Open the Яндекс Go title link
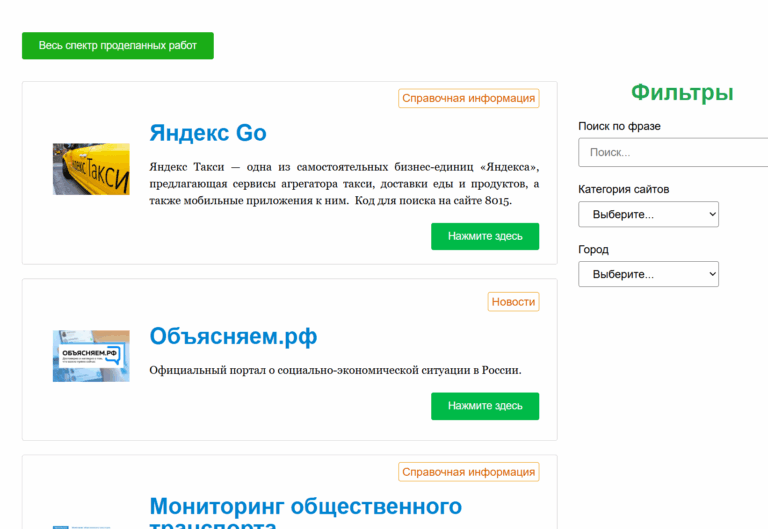 point(208,133)
